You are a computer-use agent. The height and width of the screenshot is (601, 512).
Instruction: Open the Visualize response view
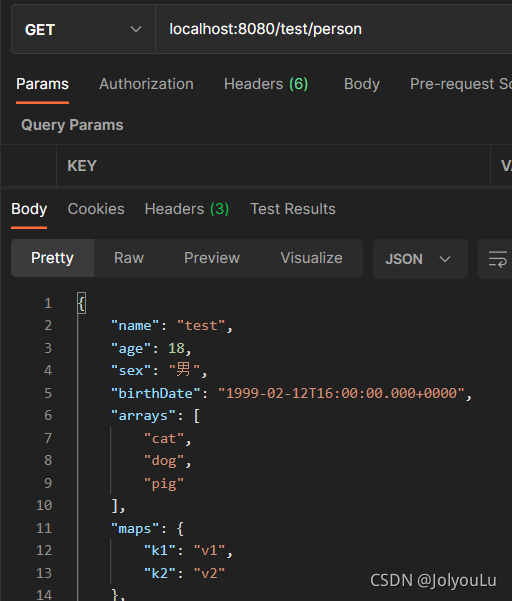pyautogui.click(x=312, y=258)
